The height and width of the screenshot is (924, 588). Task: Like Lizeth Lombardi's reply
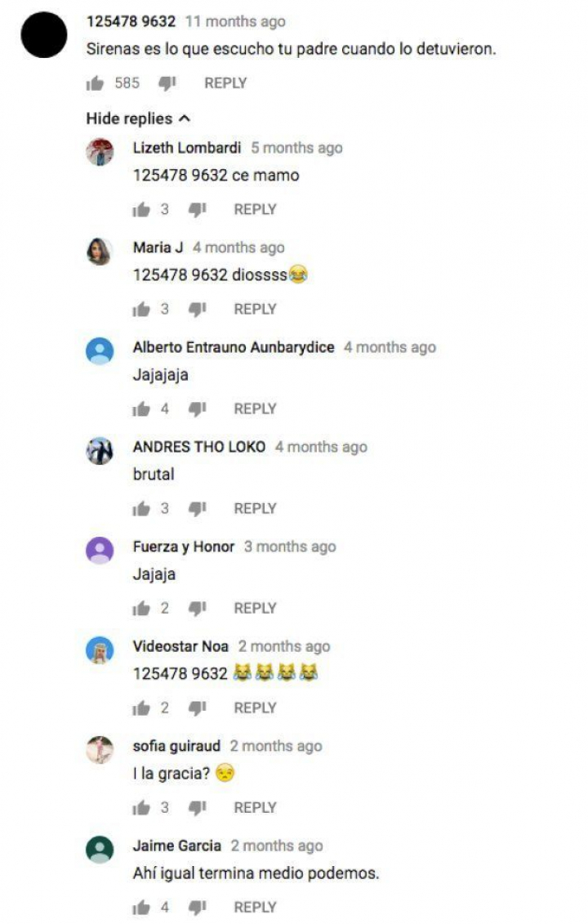(x=141, y=210)
